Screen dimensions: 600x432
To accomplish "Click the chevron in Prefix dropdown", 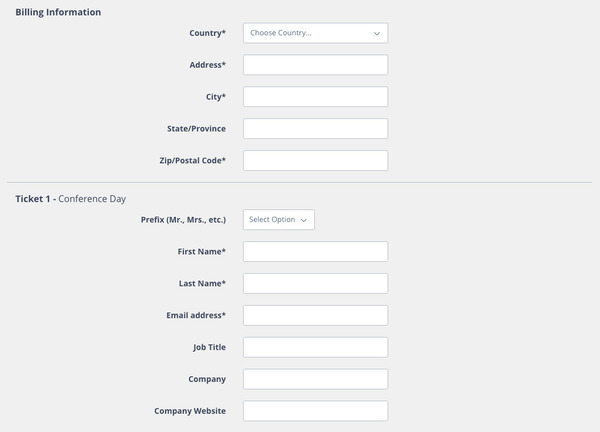I will coord(304,219).
